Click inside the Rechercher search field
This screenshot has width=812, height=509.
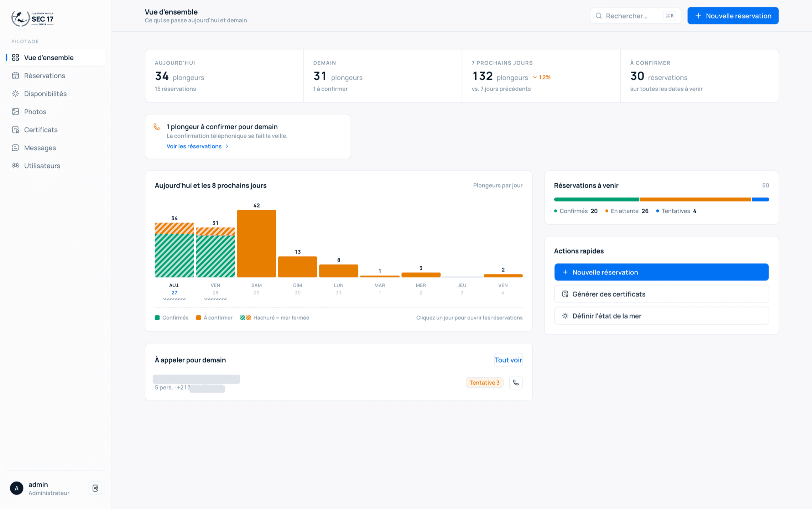point(635,16)
